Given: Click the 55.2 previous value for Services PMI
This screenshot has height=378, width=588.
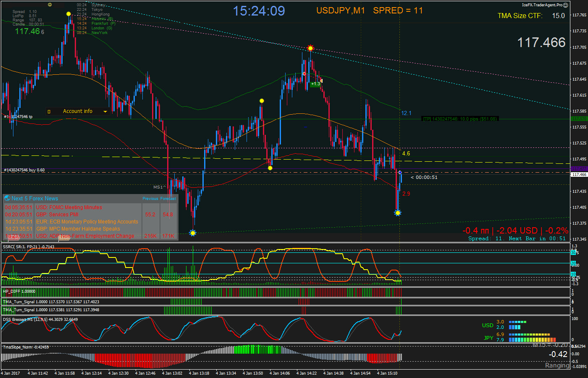Looking at the screenshot, I should (150, 215).
